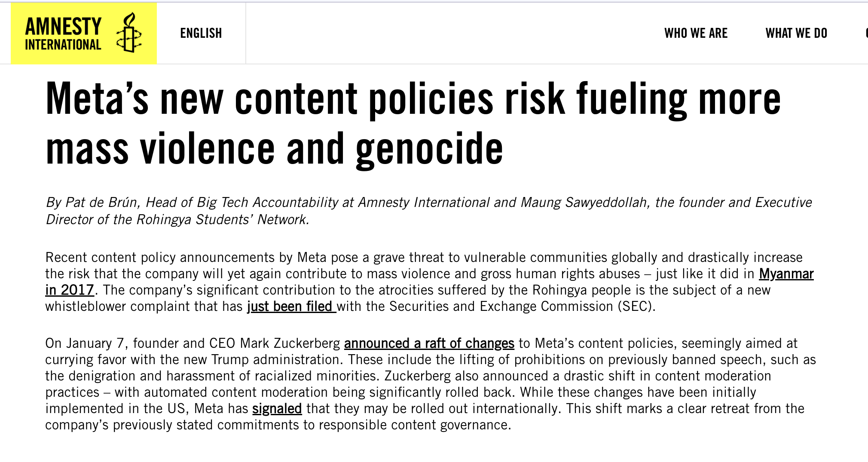Click the "On January 7" paragraph opening
This screenshot has height=462, width=868.
[85, 343]
